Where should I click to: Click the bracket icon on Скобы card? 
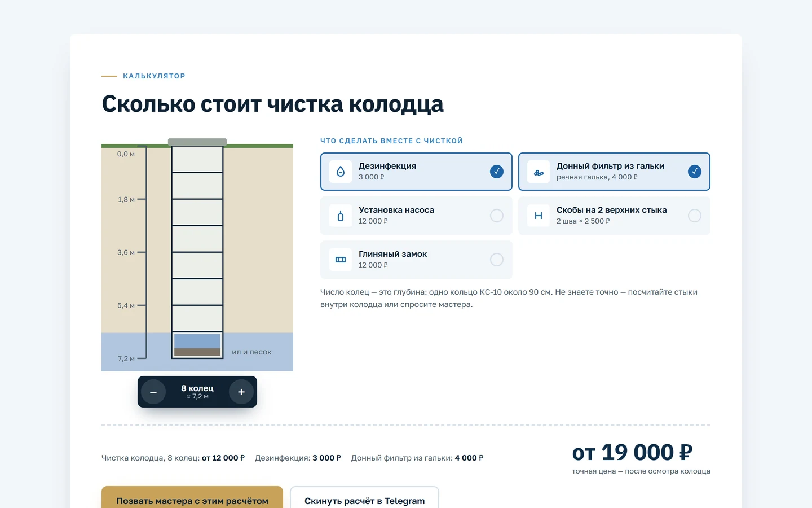pyautogui.click(x=539, y=216)
